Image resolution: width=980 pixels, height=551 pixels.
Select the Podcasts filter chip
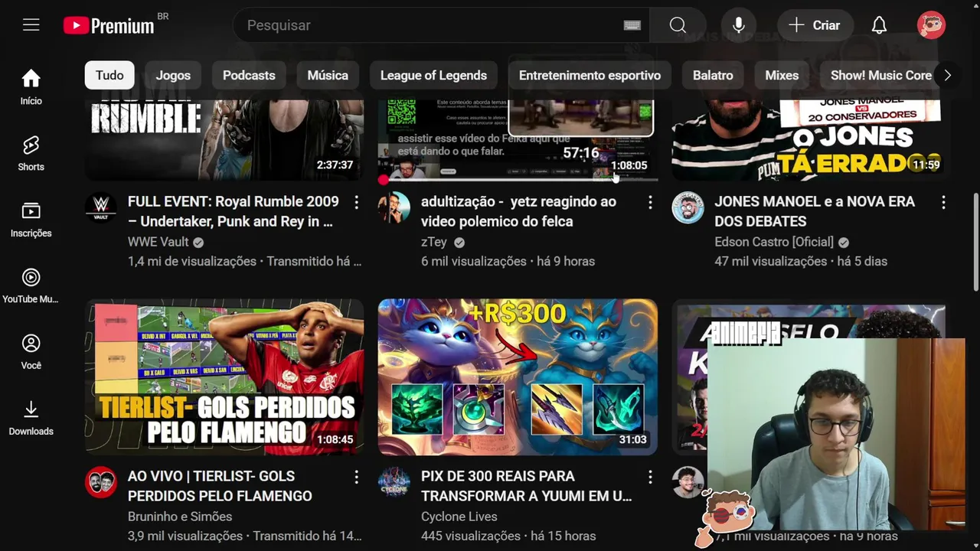click(x=249, y=75)
